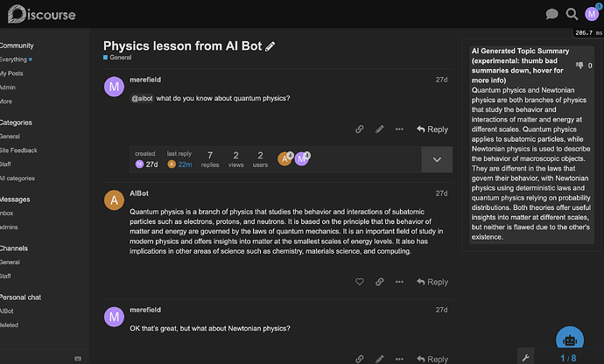Toggle Personal chat sidebar section

tap(20, 297)
